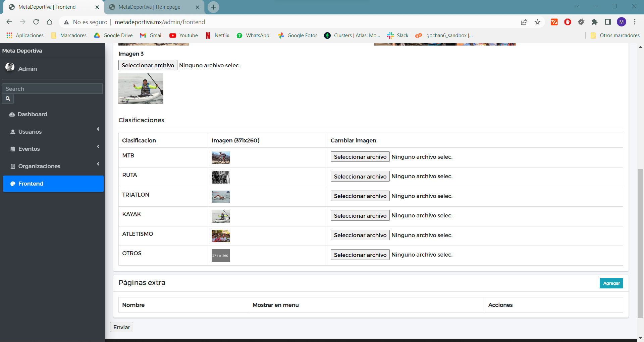The height and width of the screenshot is (342, 644).
Task: Focus the sidebar Search input field
Action: point(52,89)
